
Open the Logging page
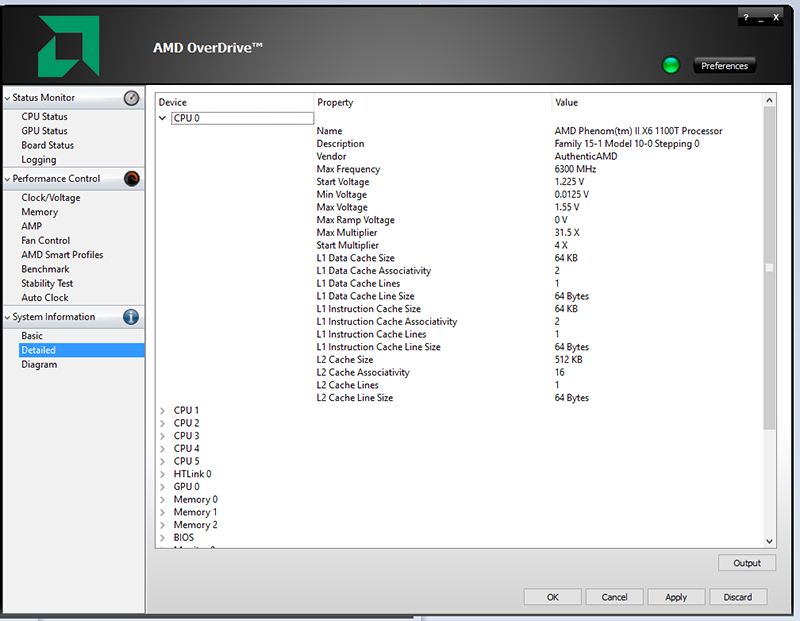click(39, 160)
